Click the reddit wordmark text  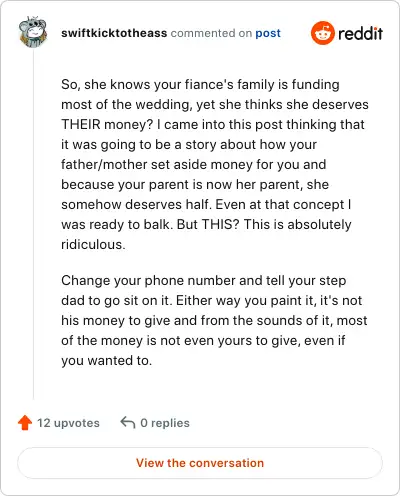(x=360, y=33)
